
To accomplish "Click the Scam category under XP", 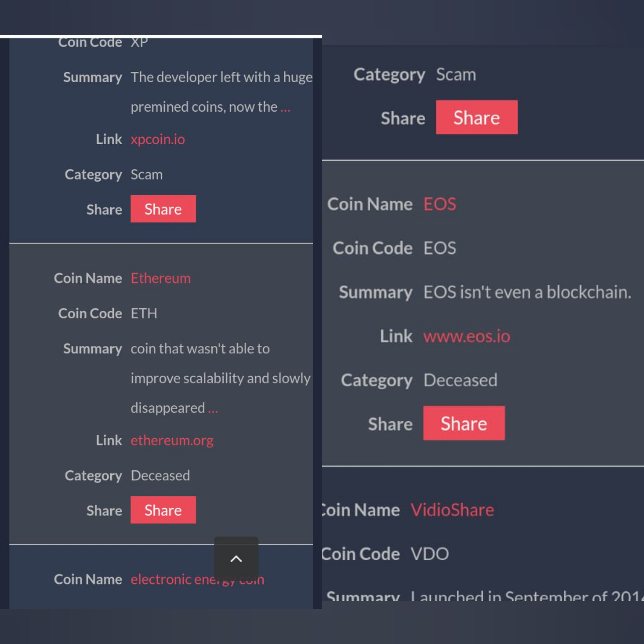I will click(147, 174).
